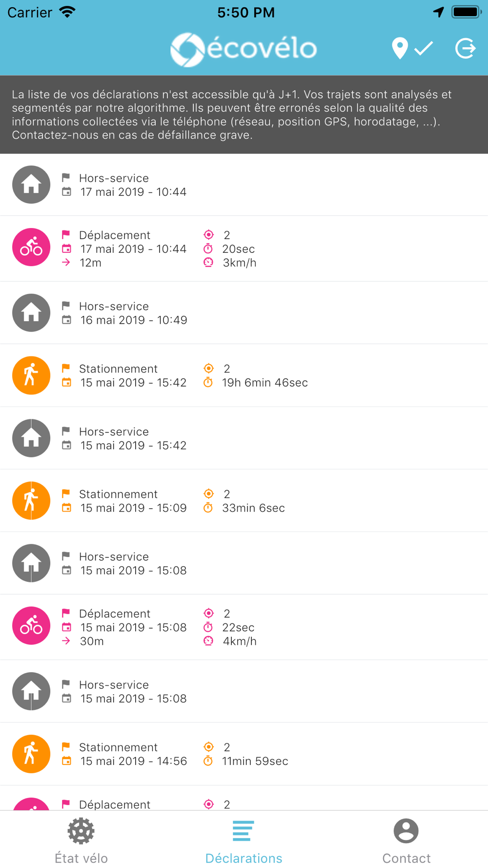Viewport: 488px width, 868px height.
Task: Tap house icon for 17 mai Hors-service
Action: click(31, 185)
